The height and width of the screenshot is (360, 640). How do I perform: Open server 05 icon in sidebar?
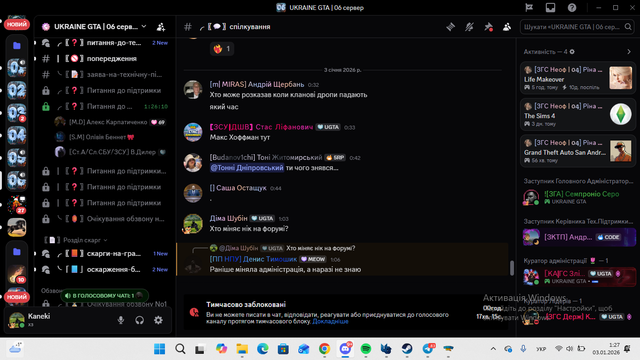(x=16, y=158)
